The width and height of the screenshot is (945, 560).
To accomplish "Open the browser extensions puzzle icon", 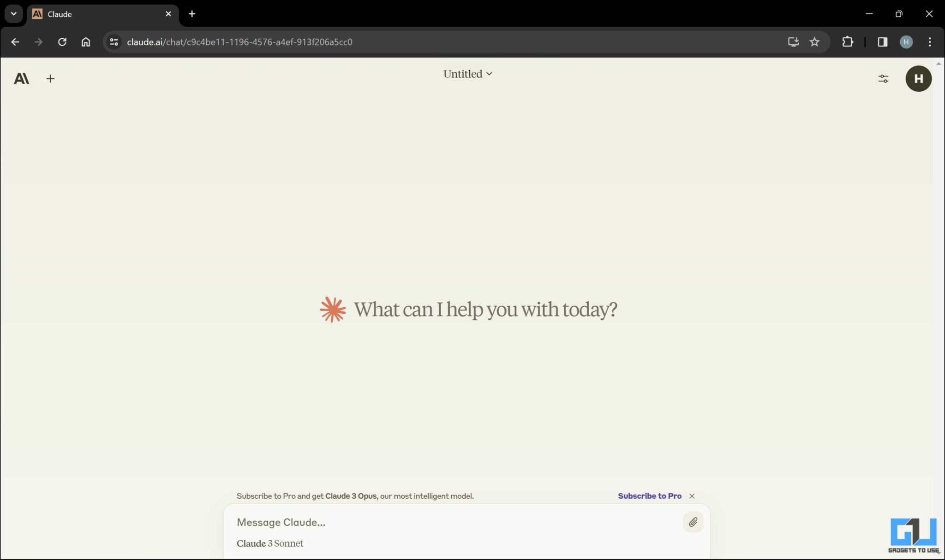I will tap(847, 42).
